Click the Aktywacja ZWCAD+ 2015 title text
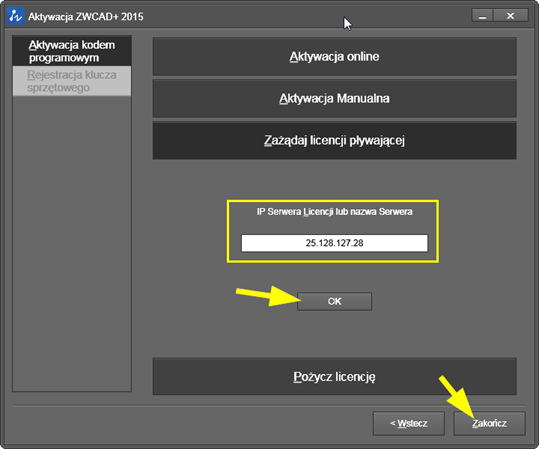Screen dimensions: 539x449 click(86, 17)
